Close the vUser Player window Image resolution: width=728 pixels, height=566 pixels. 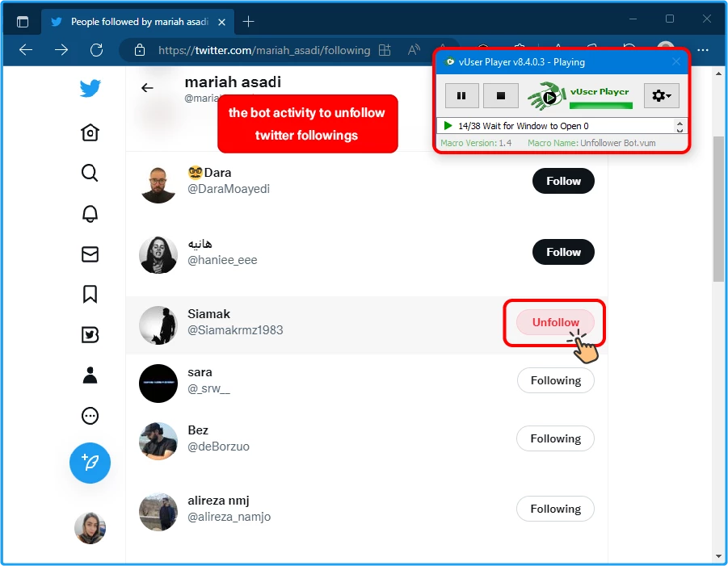pos(676,61)
